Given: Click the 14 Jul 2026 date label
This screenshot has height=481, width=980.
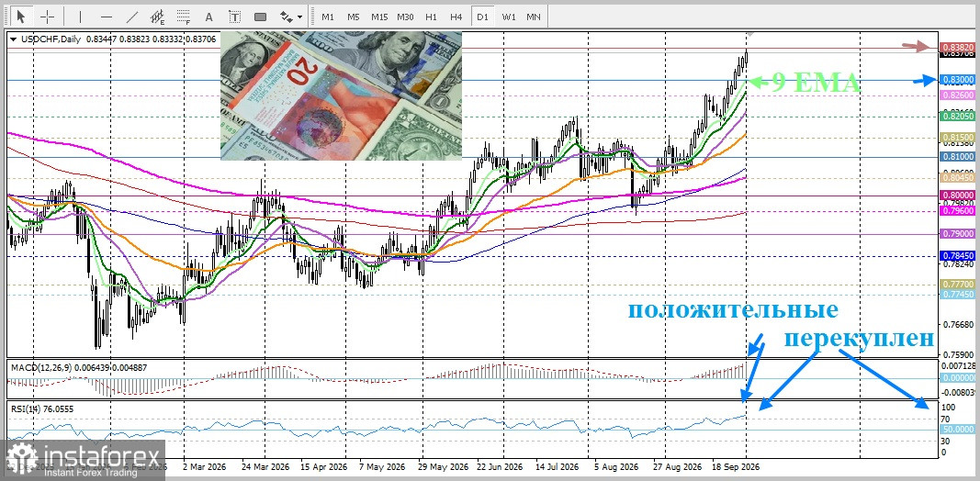Looking at the screenshot, I should [x=558, y=466].
